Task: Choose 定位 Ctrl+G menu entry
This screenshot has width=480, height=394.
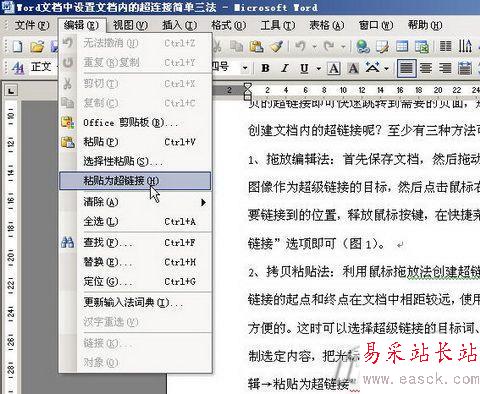Action: point(135,282)
